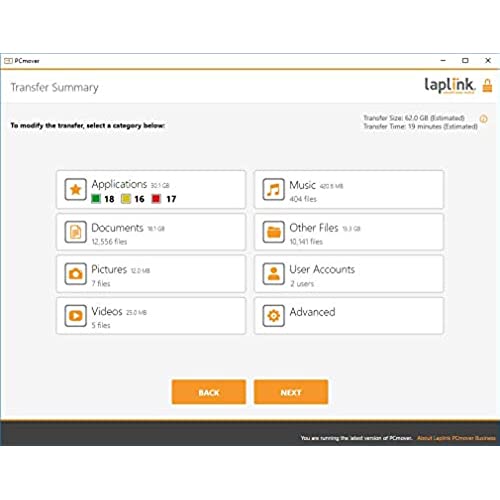Image resolution: width=500 pixels, height=500 pixels.
Task: Select the 10,141 files text
Action: (306, 242)
